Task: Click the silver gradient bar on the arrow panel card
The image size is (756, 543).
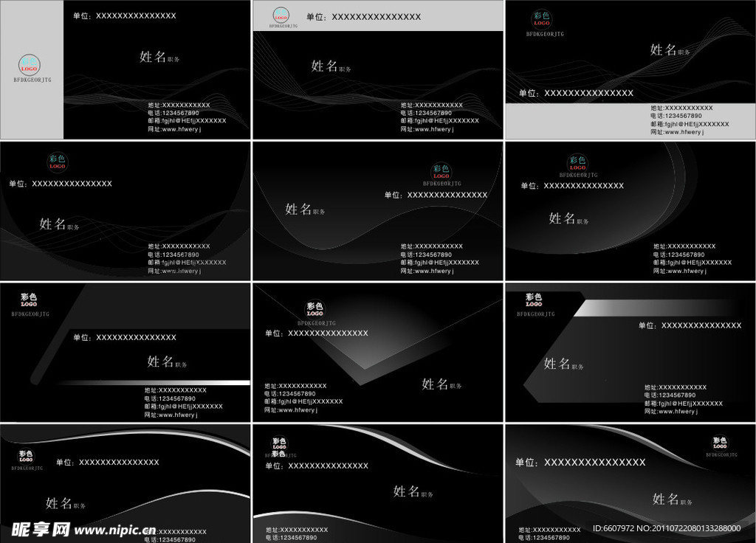Action: (656, 308)
